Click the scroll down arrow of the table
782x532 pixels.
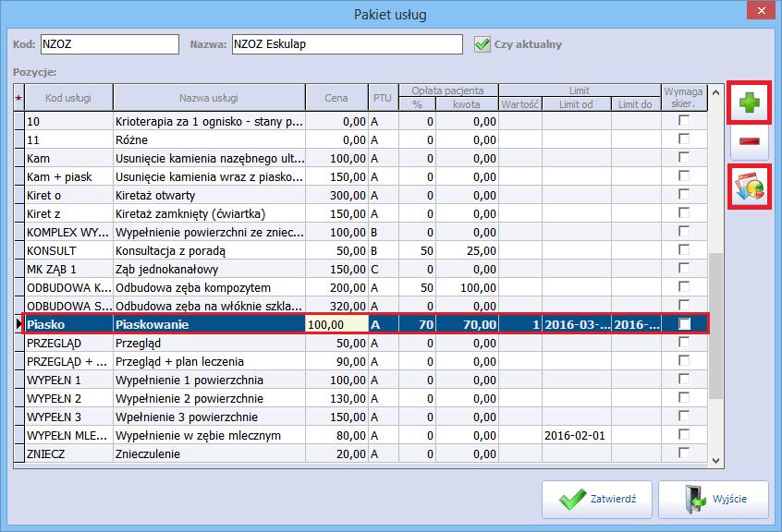(715, 461)
